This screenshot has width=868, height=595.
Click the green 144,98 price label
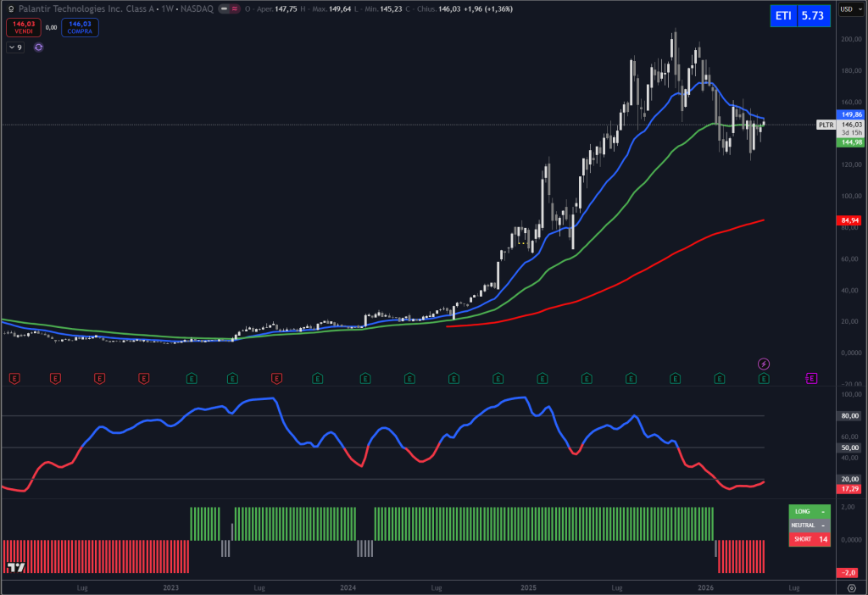(x=851, y=142)
